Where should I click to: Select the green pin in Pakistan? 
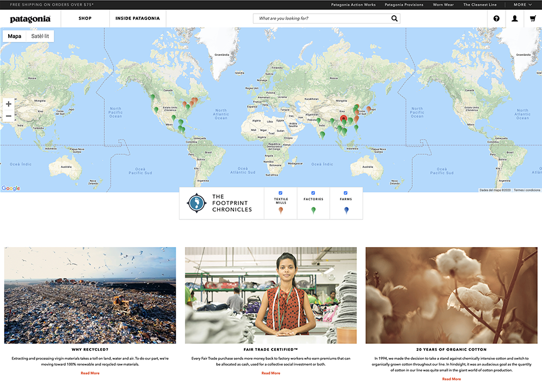pos(319,121)
